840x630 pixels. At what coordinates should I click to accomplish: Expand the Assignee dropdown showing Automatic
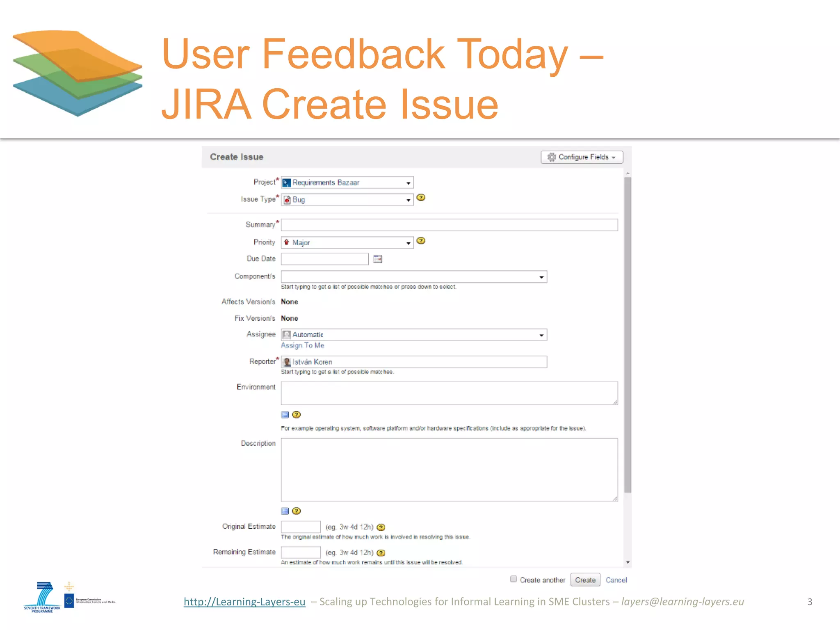pos(413,335)
